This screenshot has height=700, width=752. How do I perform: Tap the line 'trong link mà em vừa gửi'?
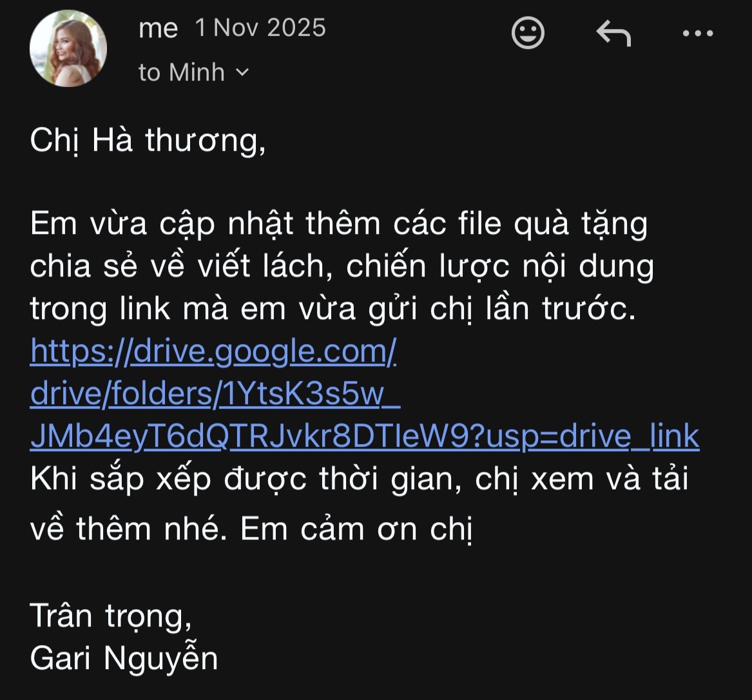(x=333, y=309)
